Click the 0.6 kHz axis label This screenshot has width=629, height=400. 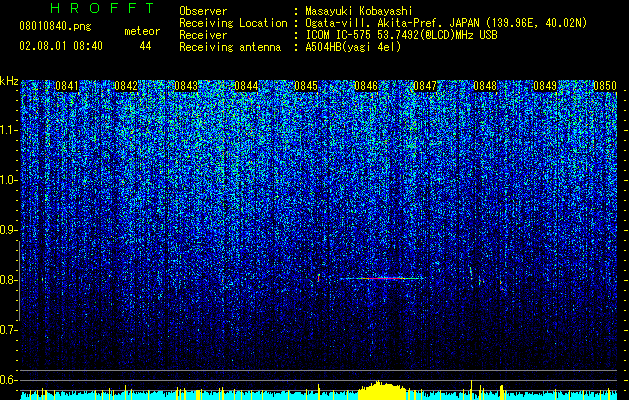8,380
